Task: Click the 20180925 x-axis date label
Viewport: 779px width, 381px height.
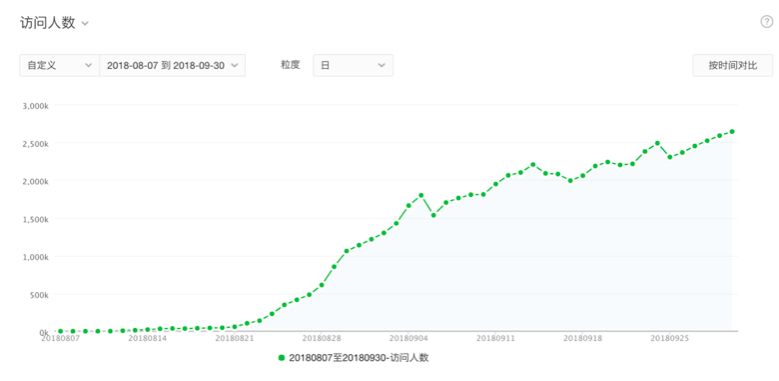Action: [670, 338]
